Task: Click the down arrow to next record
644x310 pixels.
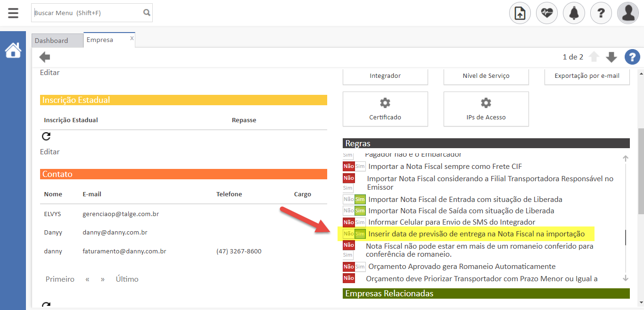Action: (611, 57)
